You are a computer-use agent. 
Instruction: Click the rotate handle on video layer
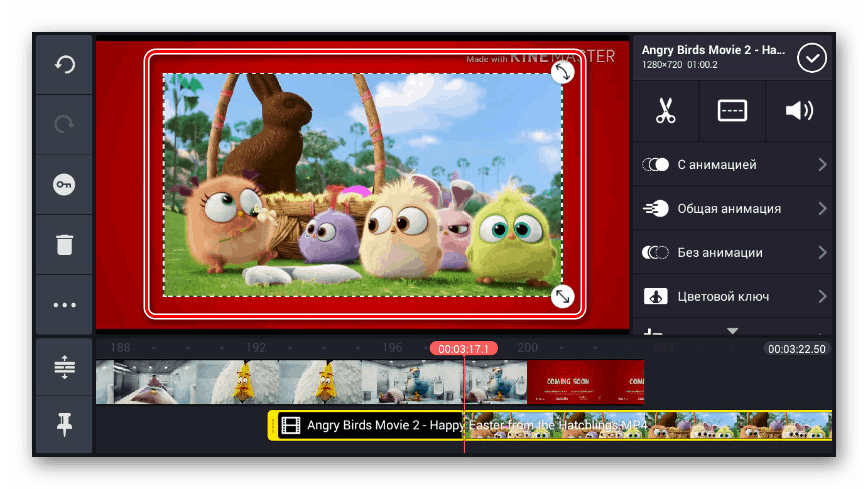coord(562,72)
